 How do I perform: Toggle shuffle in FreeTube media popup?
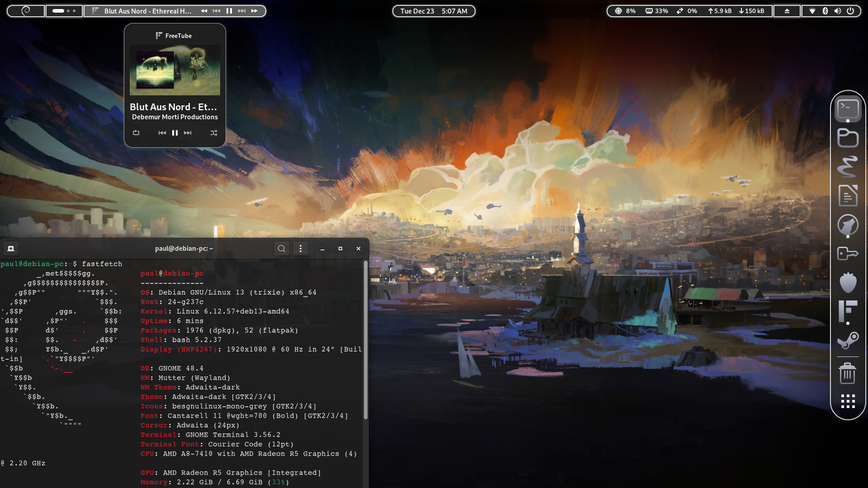tap(214, 133)
